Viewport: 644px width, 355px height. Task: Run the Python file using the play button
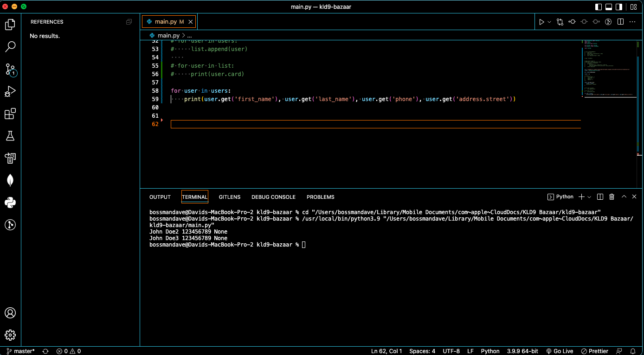pos(542,21)
